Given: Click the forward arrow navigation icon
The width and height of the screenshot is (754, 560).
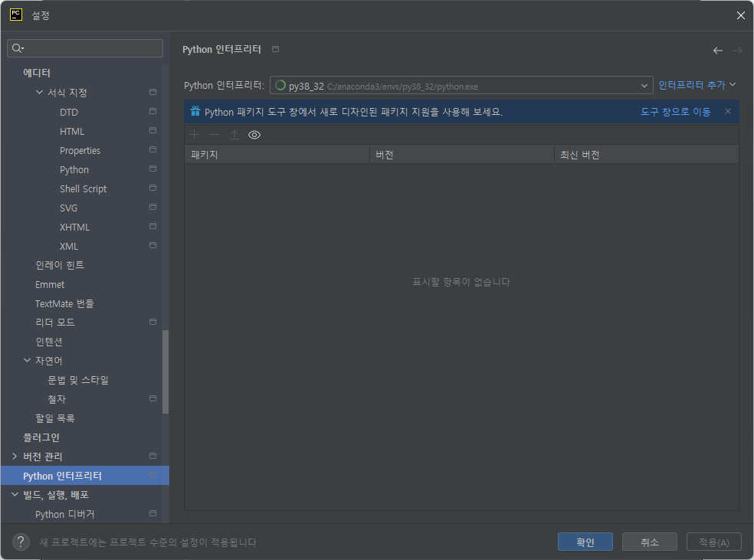Looking at the screenshot, I should click(x=738, y=51).
